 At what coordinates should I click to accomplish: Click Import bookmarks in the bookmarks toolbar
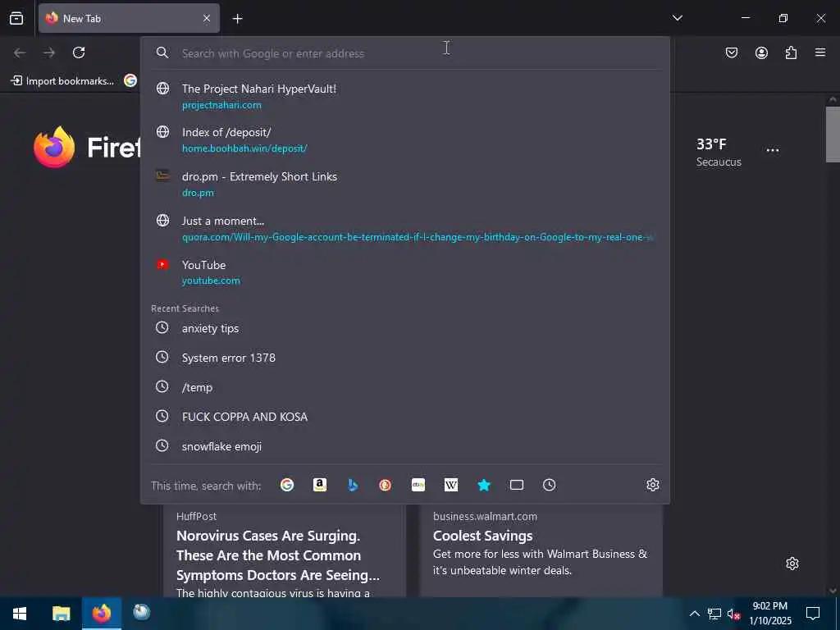(62, 81)
